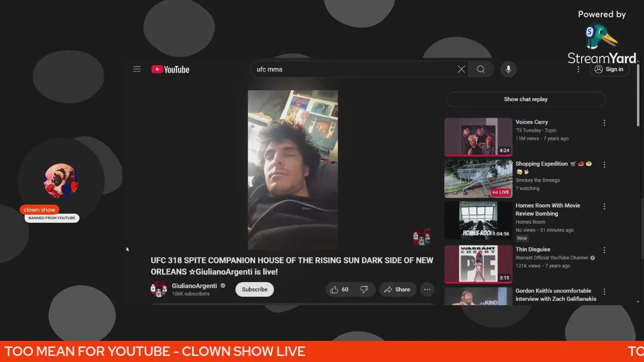Open options for Homes Room video
The width and height of the screenshot is (644, 362).
(604, 206)
